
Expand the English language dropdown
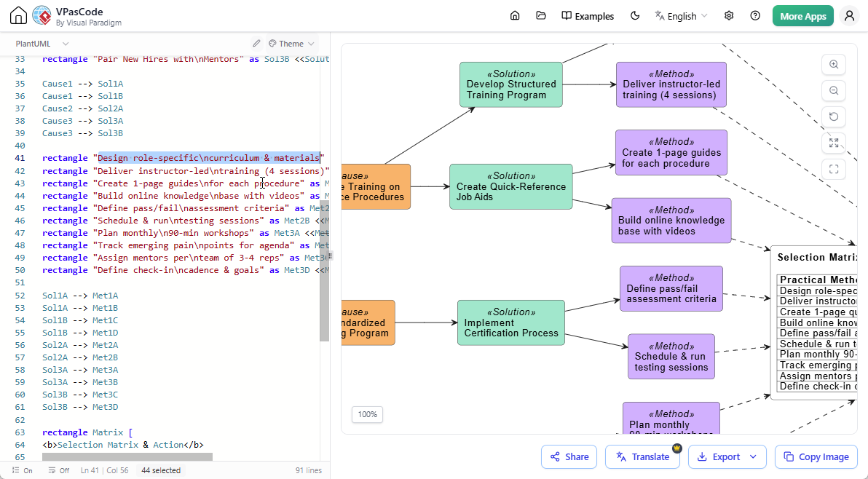(681, 16)
